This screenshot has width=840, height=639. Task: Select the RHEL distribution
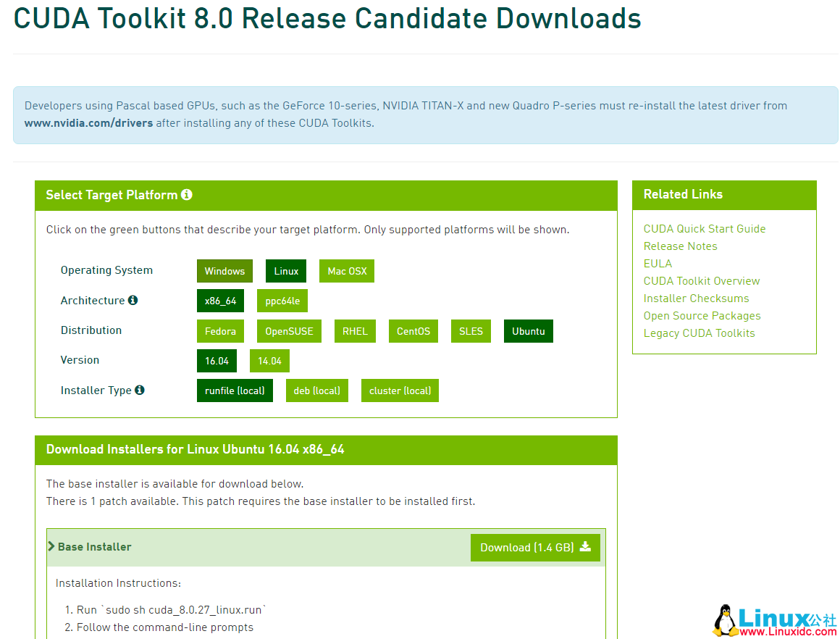pyautogui.click(x=355, y=331)
